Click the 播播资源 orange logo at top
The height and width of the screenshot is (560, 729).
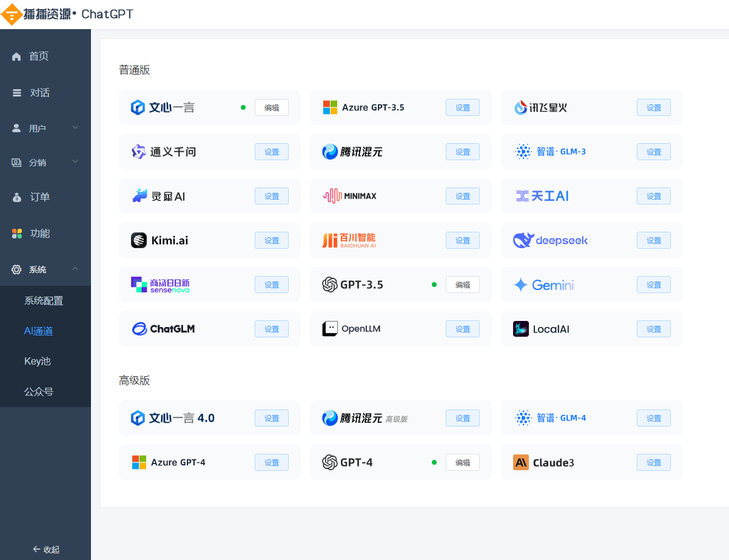coord(11,14)
